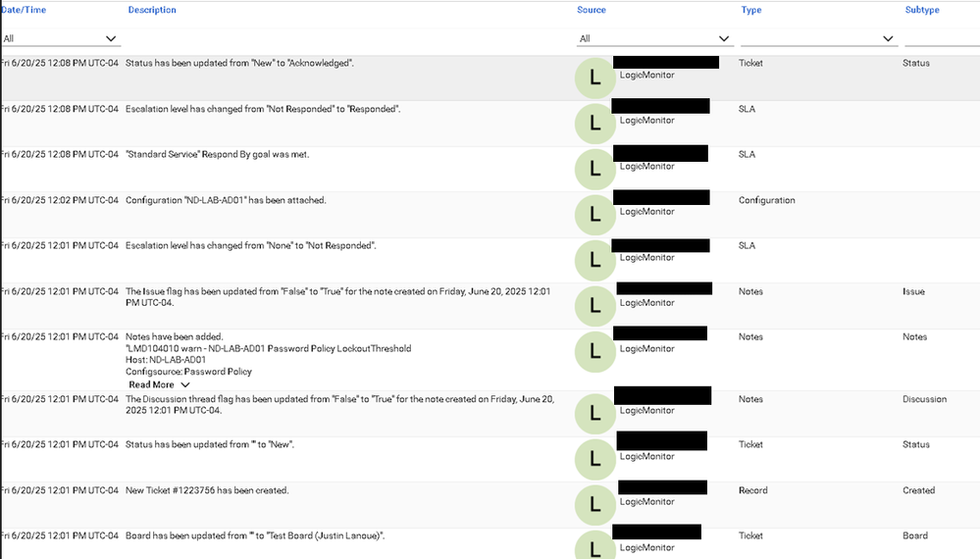
Task: Select the 'Status updated from blank to New' row
Action: [x=490, y=460]
